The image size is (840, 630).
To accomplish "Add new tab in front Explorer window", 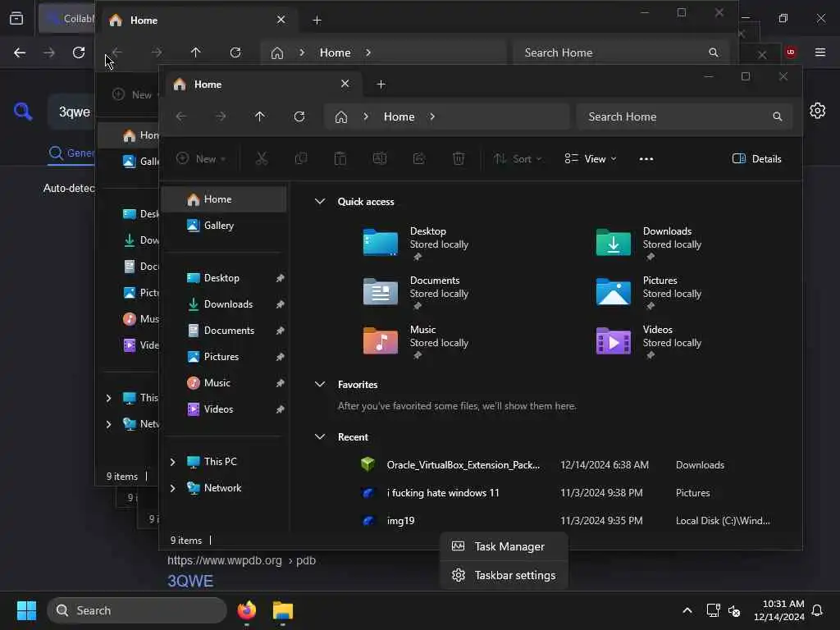I will coord(381,84).
